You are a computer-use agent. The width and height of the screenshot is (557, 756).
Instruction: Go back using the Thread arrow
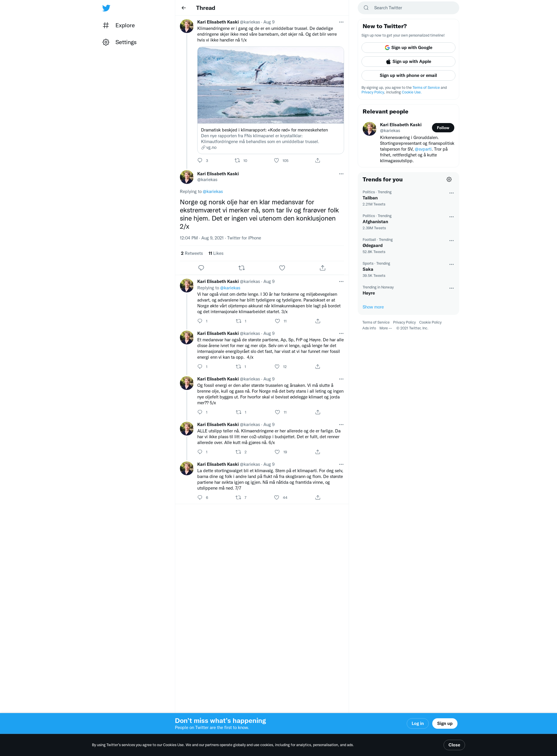(184, 8)
